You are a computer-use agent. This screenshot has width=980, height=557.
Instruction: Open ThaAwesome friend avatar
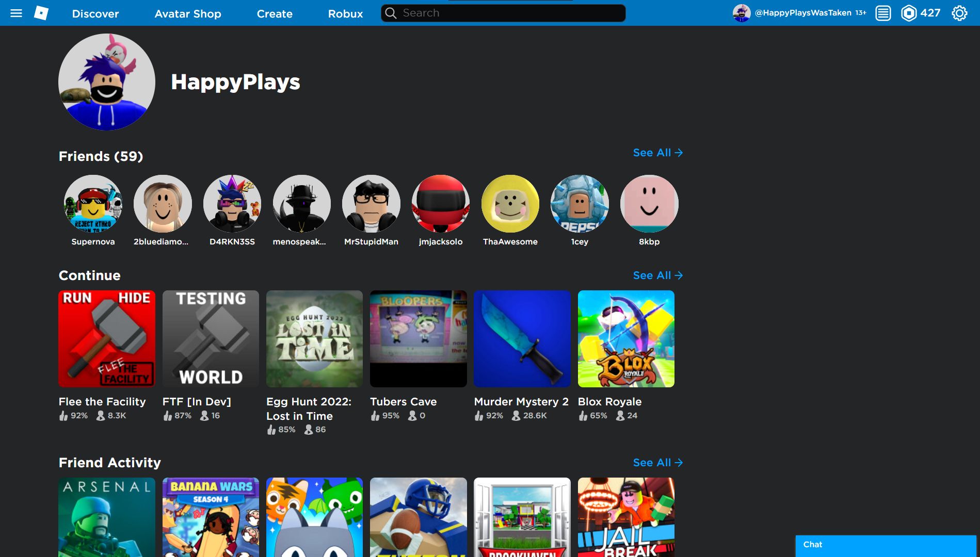(510, 204)
